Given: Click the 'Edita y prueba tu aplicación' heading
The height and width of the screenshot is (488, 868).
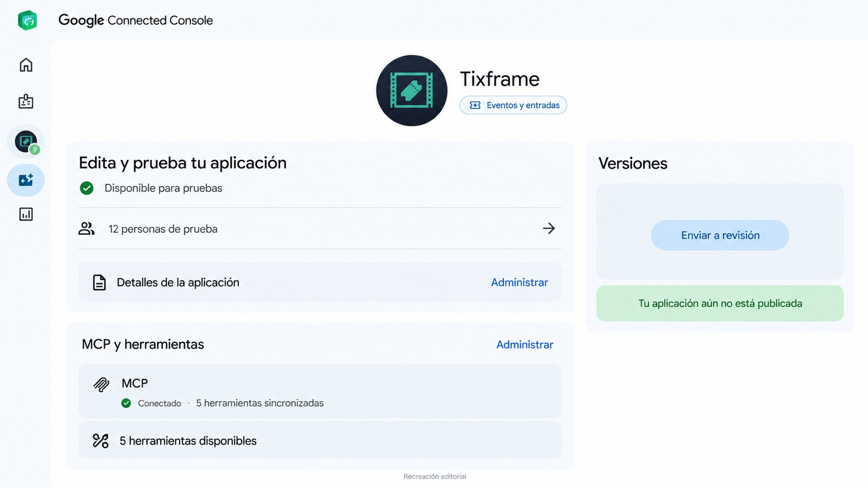Looking at the screenshot, I should tap(183, 163).
